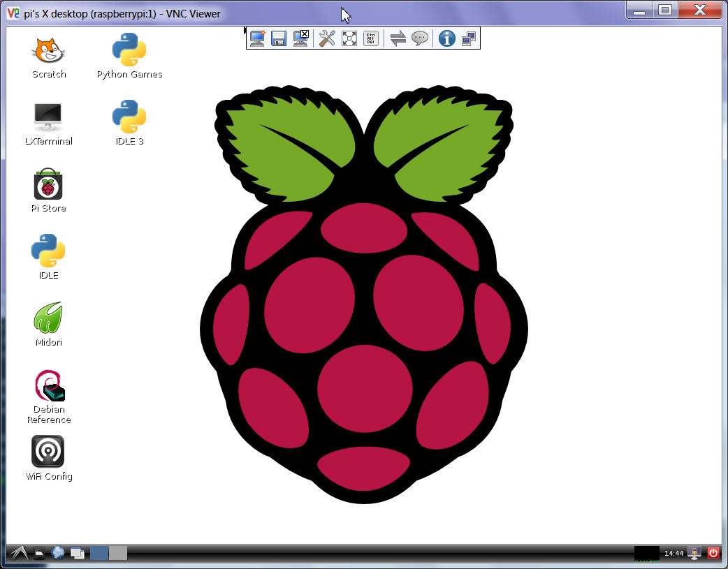The width and height of the screenshot is (728, 569).
Task: Switch to the second workspace (gray) in pager
Action: pos(118,553)
